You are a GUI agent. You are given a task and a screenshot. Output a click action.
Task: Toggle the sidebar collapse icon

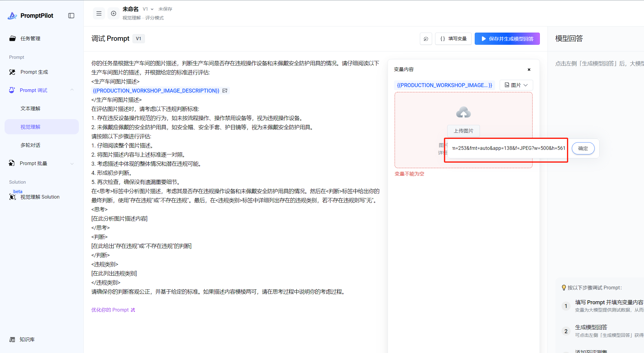click(x=71, y=16)
